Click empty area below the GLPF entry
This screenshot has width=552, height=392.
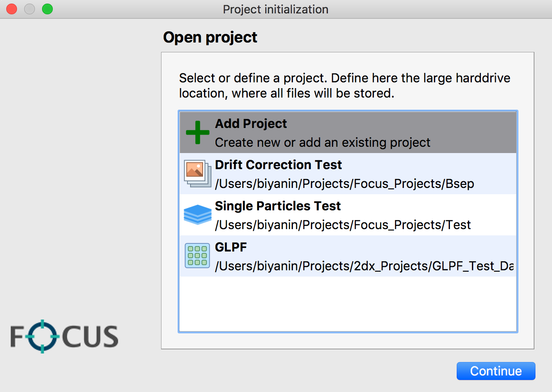click(x=348, y=304)
